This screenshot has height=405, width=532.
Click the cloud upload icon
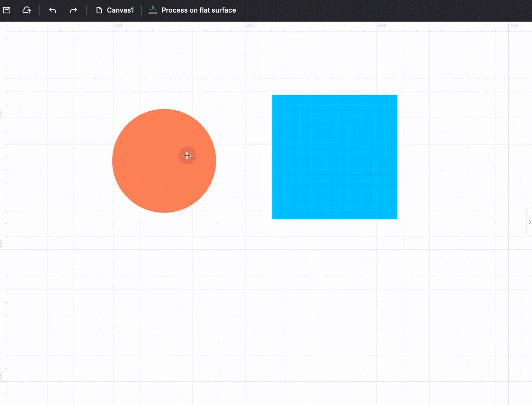[x=27, y=10]
